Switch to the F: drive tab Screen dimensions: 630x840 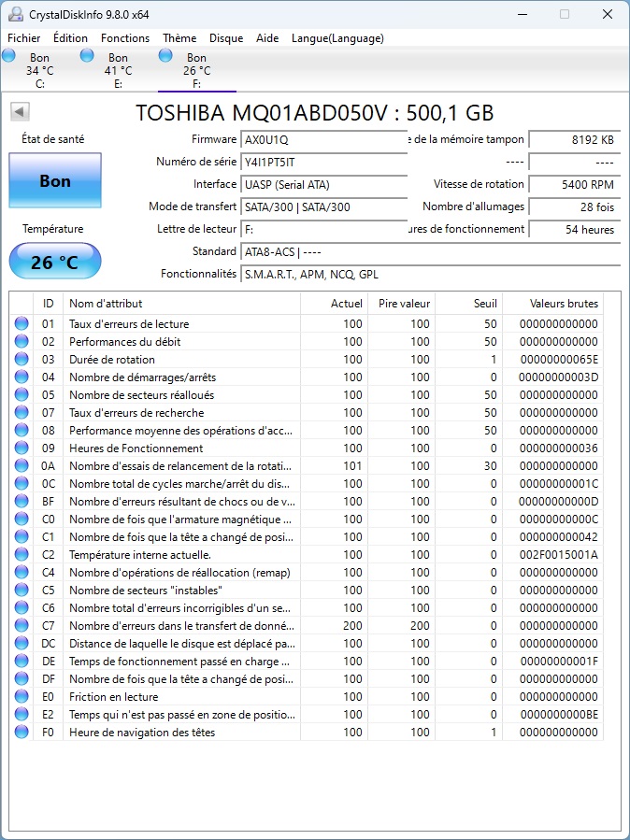196,70
